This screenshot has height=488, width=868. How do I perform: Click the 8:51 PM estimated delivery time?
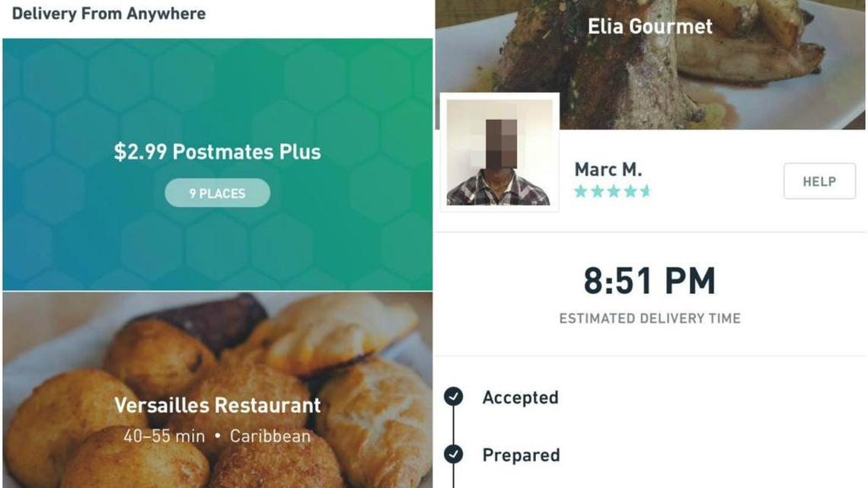(x=649, y=281)
